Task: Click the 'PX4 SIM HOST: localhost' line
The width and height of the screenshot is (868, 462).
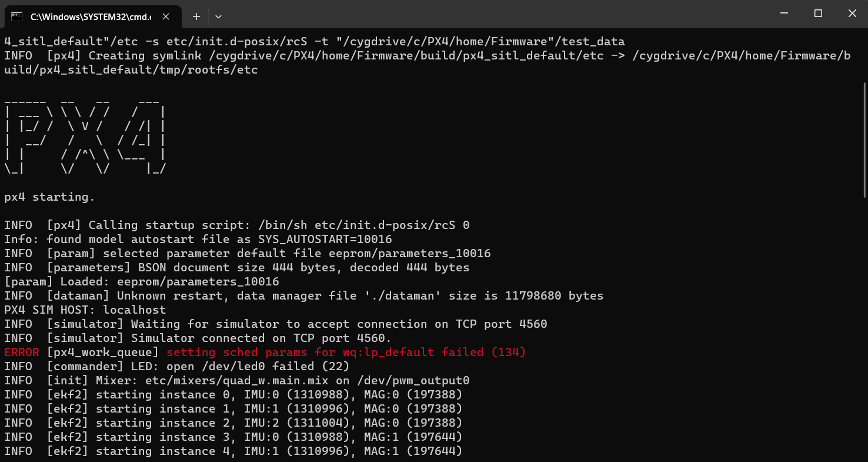Action: coord(85,310)
